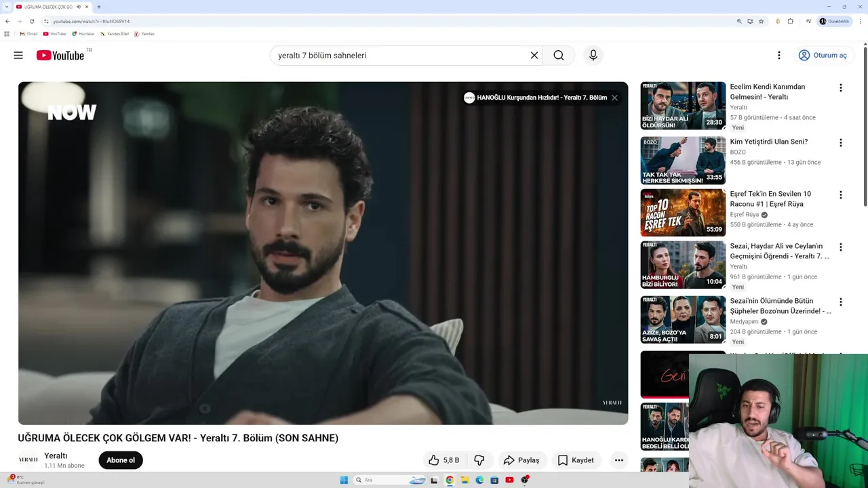Expand Chrome tab search dropdown

(x=7, y=7)
